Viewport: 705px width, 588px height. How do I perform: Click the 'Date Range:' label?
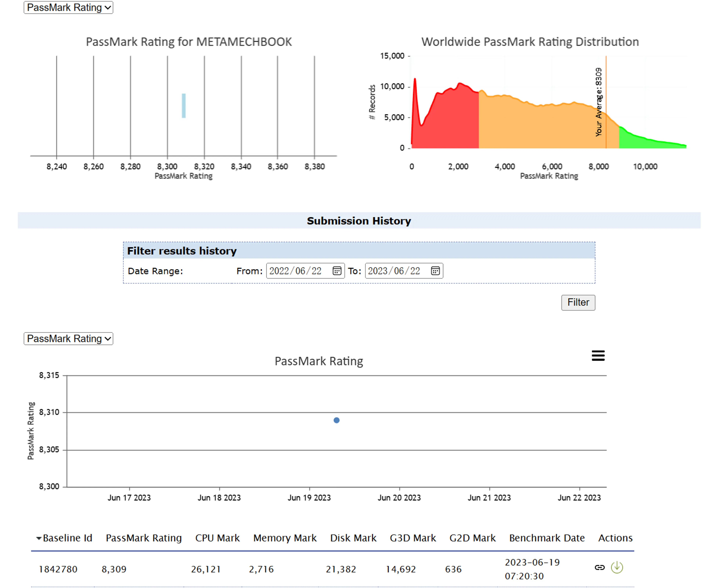(x=156, y=271)
